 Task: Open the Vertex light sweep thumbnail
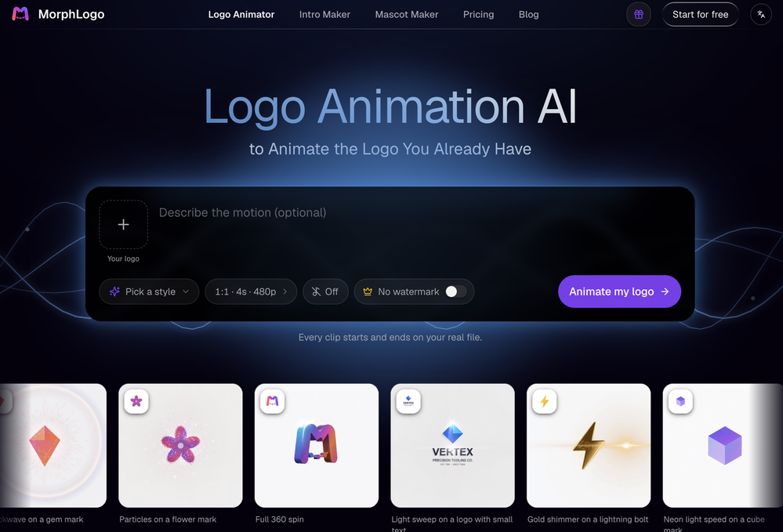pos(452,446)
